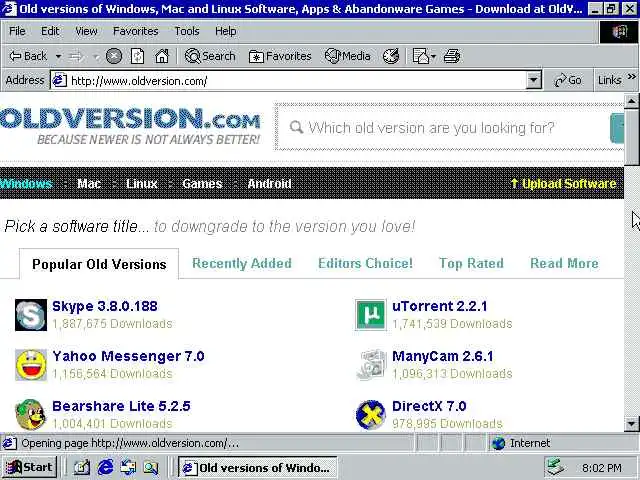Screen dimensions: 640x480
Task: Open the DirectX 7.0 link
Action: tap(429, 406)
